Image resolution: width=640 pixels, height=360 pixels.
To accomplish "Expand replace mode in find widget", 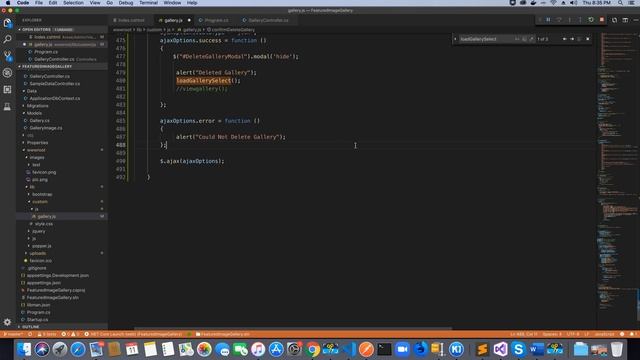I will 455,39.
